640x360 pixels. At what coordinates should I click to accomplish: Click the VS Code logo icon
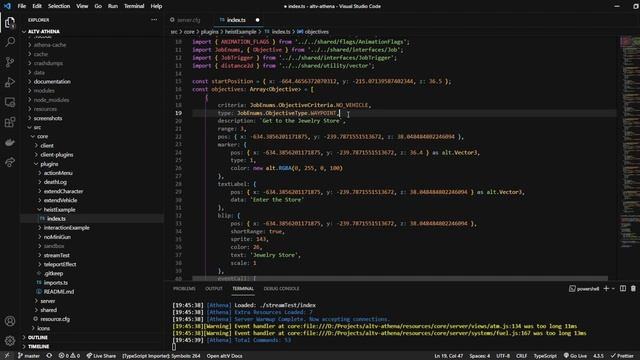point(7,6)
